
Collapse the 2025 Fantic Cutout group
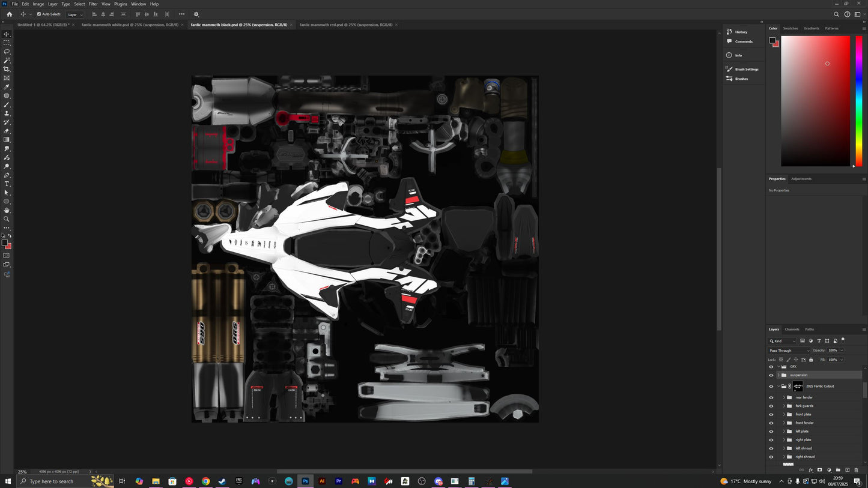click(x=778, y=386)
